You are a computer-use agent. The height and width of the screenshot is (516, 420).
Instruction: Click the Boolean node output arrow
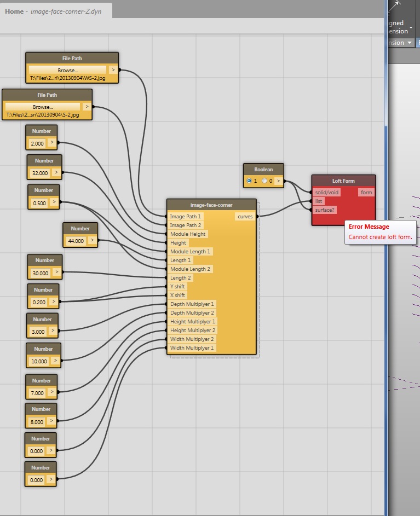pos(278,181)
